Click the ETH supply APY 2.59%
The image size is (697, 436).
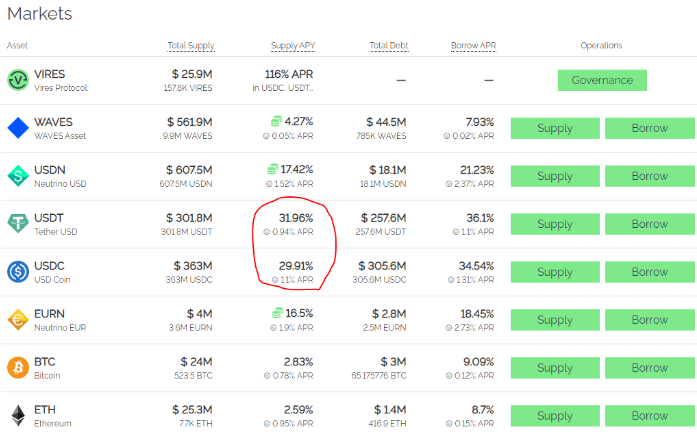pos(298,410)
